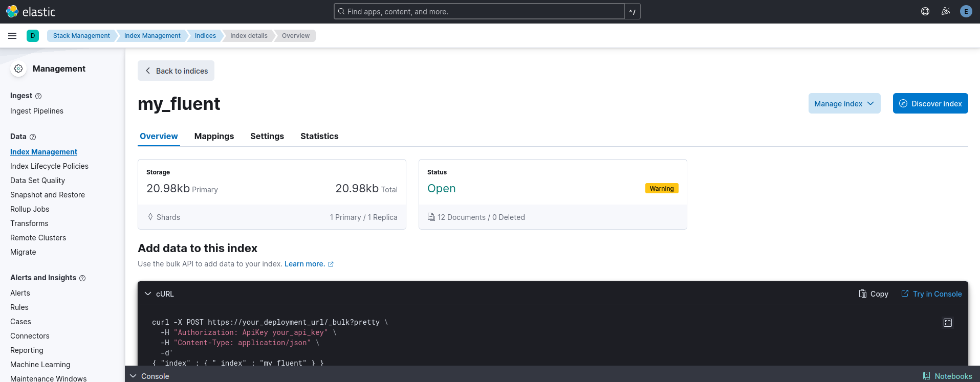Switch to the Statistics tab
This screenshot has width=980, height=382.
(x=319, y=136)
